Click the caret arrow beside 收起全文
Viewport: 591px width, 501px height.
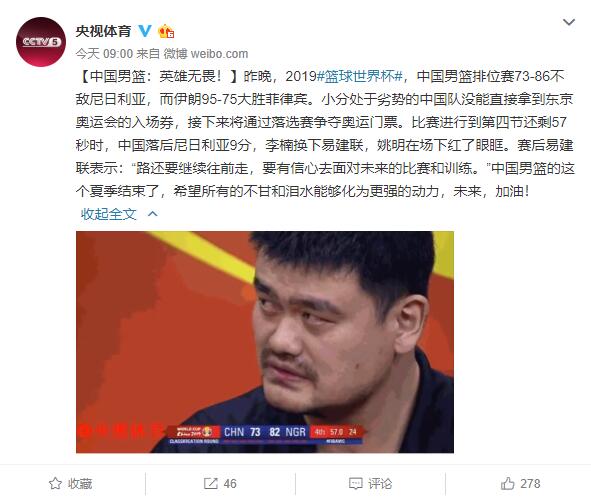coord(153,214)
